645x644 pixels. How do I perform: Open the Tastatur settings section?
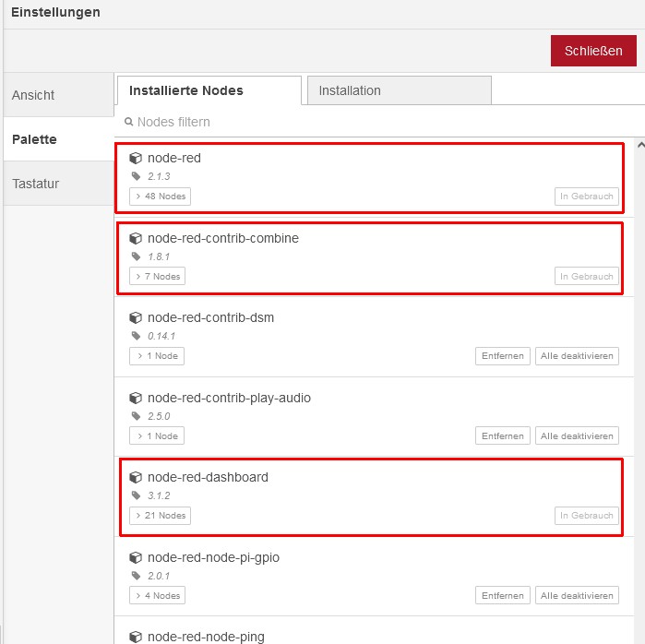pyautogui.click(x=36, y=184)
